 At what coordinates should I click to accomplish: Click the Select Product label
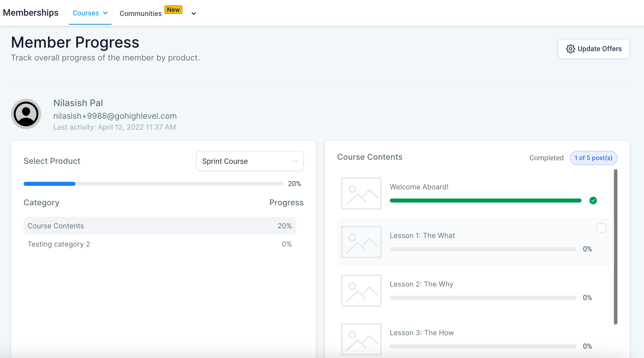[52, 161]
